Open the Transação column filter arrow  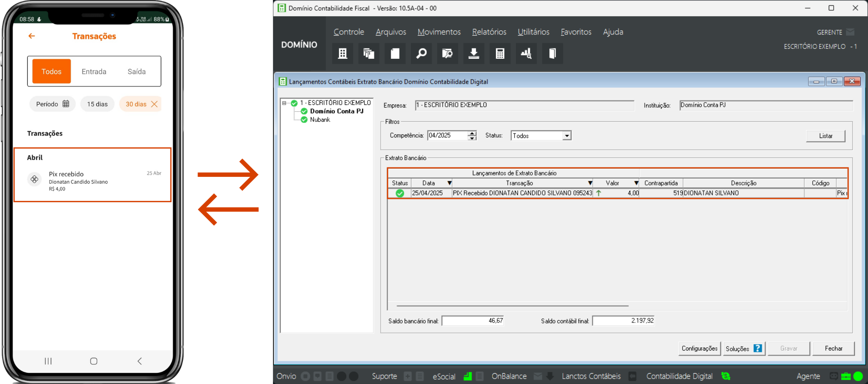tap(590, 183)
